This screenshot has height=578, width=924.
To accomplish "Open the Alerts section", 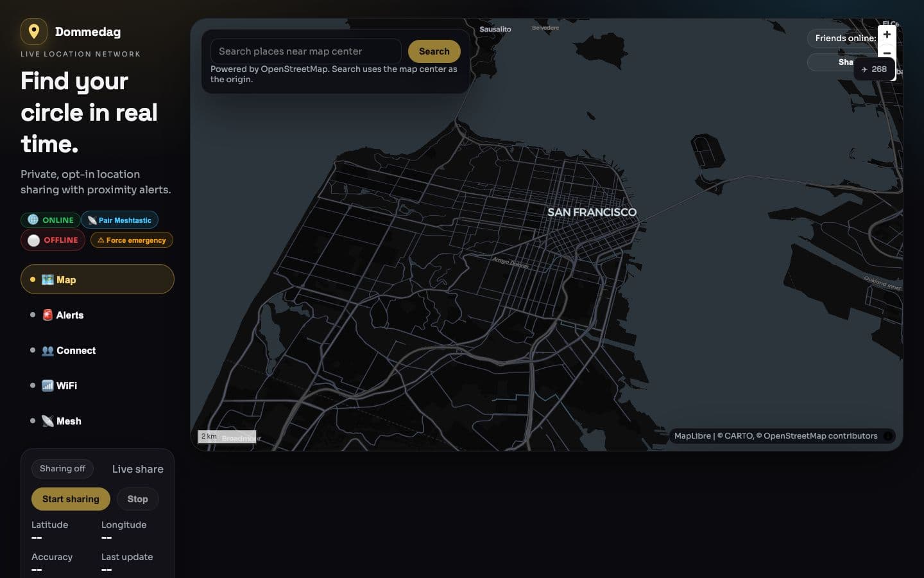I will tap(98, 315).
